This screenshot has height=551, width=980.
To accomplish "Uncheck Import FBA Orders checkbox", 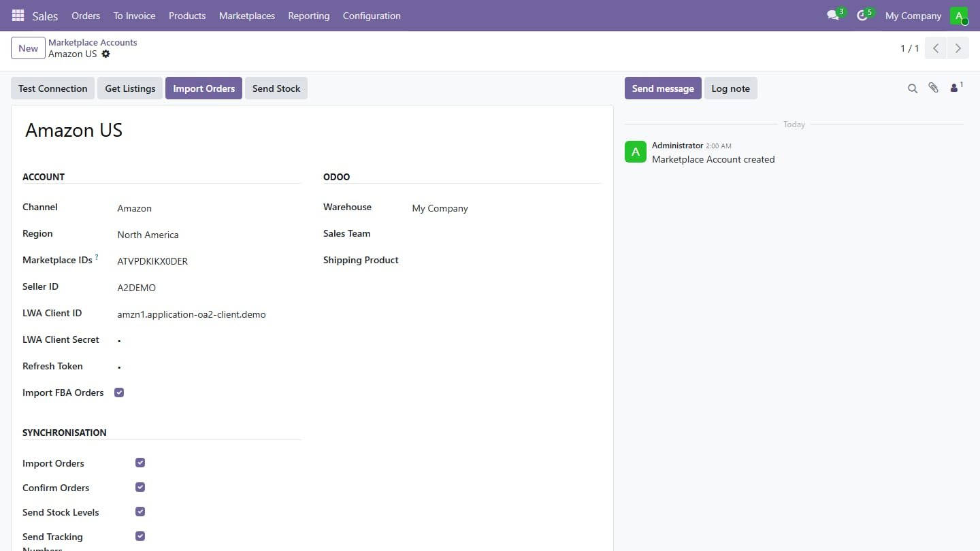I will (x=119, y=393).
